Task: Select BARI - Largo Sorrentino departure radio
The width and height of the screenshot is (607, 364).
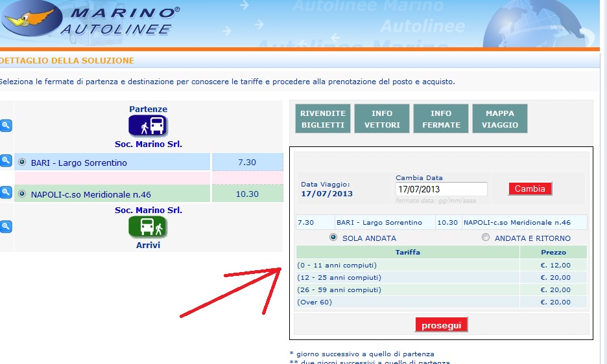Action: coord(22,162)
